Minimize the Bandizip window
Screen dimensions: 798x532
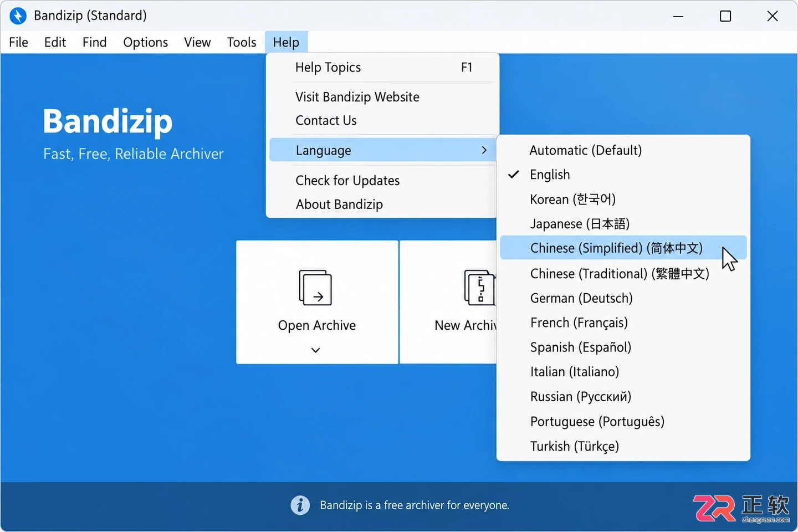pyautogui.click(x=678, y=16)
